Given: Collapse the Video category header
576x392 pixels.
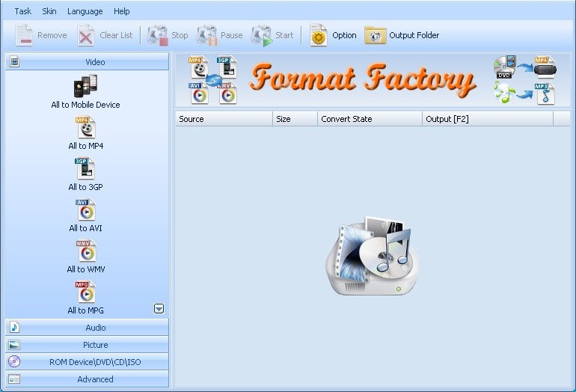Looking at the screenshot, I should coord(87,62).
